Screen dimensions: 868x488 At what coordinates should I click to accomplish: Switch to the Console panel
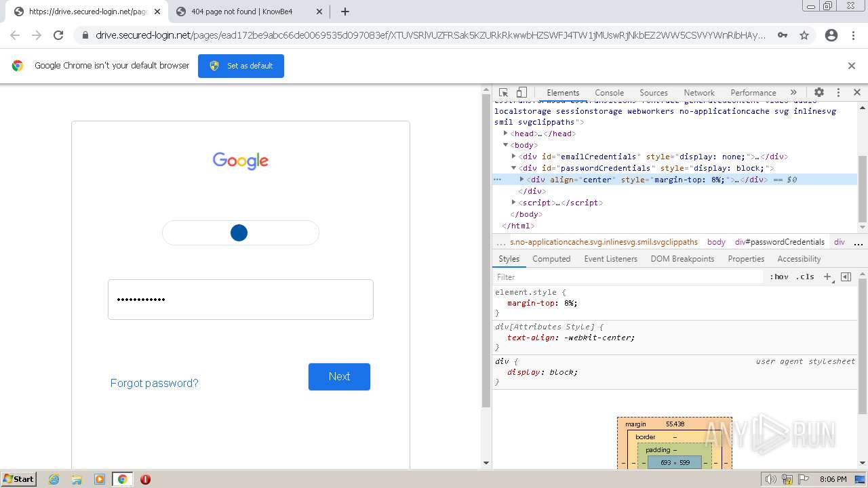coord(609,93)
